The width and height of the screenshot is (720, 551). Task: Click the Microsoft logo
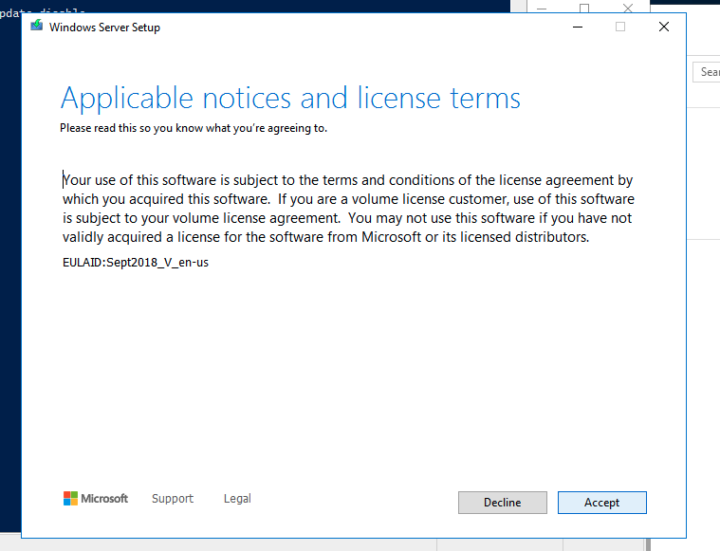(96, 498)
